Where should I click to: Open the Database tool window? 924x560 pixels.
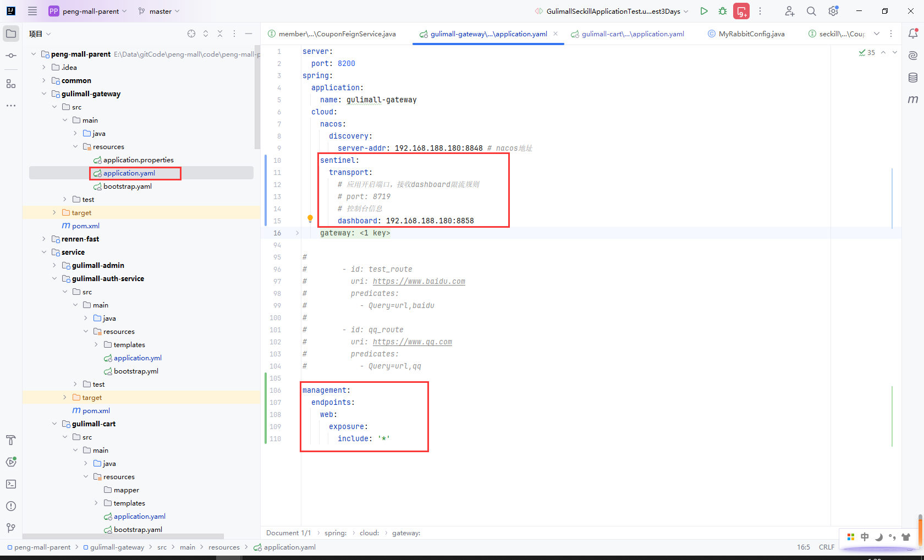point(913,78)
